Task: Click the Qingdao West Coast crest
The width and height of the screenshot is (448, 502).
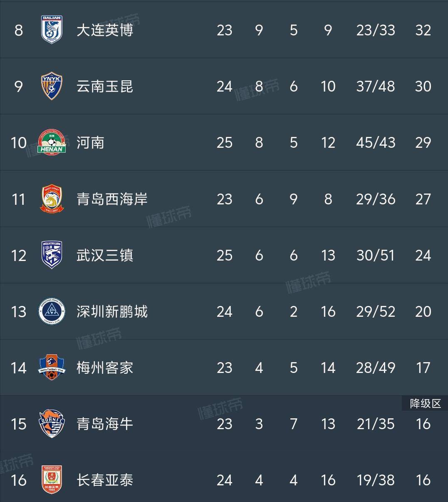Action: (x=51, y=199)
